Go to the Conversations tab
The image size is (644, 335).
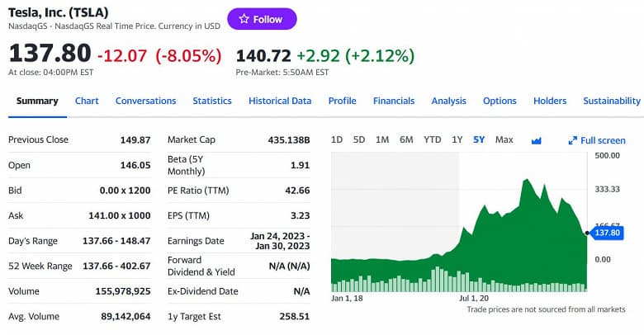pyautogui.click(x=145, y=101)
